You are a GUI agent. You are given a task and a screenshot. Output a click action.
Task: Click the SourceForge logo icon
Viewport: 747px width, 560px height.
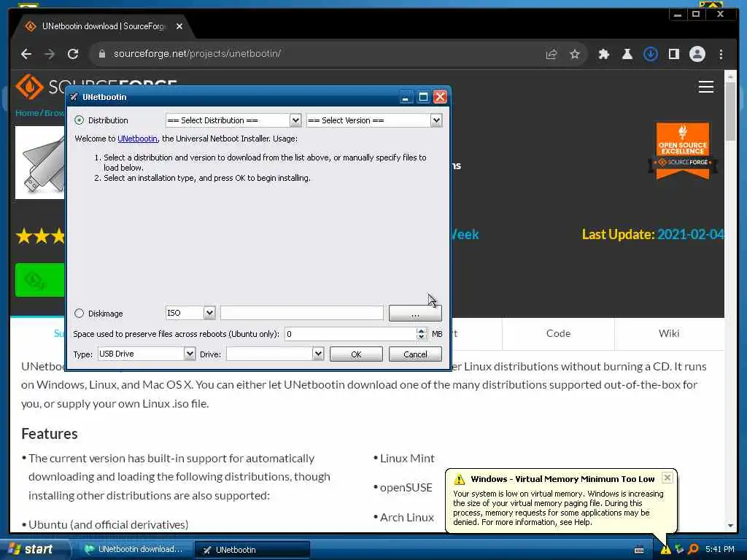pos(29,86)
